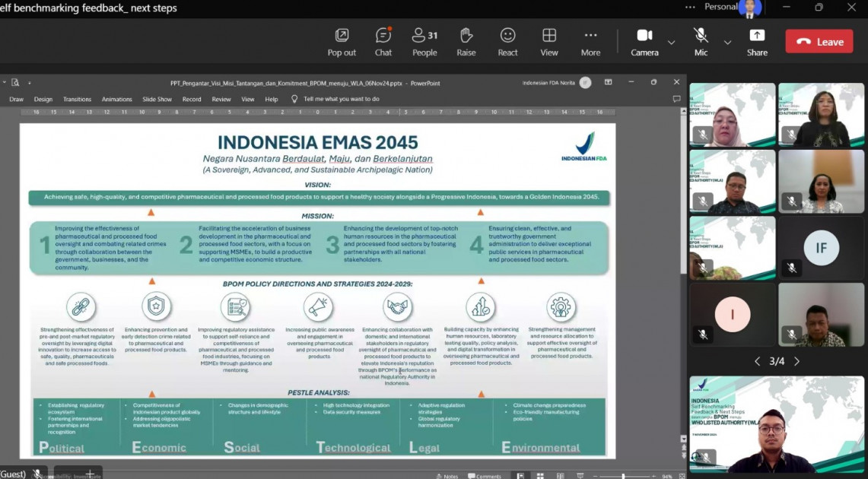Open More meeting actions
Viewport: 868px width, 479px height.
pyautogui.click(x=590, y=42)
